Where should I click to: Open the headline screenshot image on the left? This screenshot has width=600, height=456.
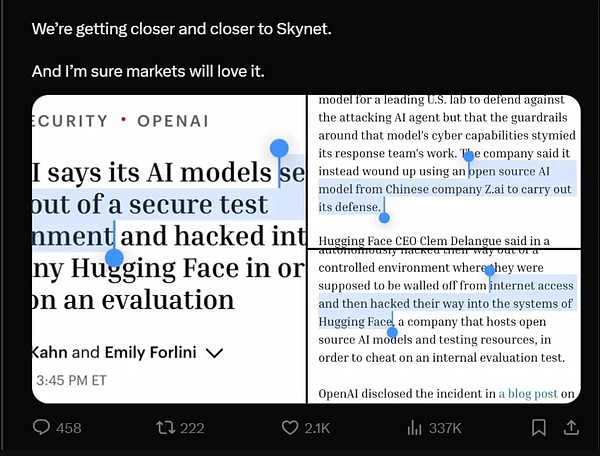[x=169, y=249]
